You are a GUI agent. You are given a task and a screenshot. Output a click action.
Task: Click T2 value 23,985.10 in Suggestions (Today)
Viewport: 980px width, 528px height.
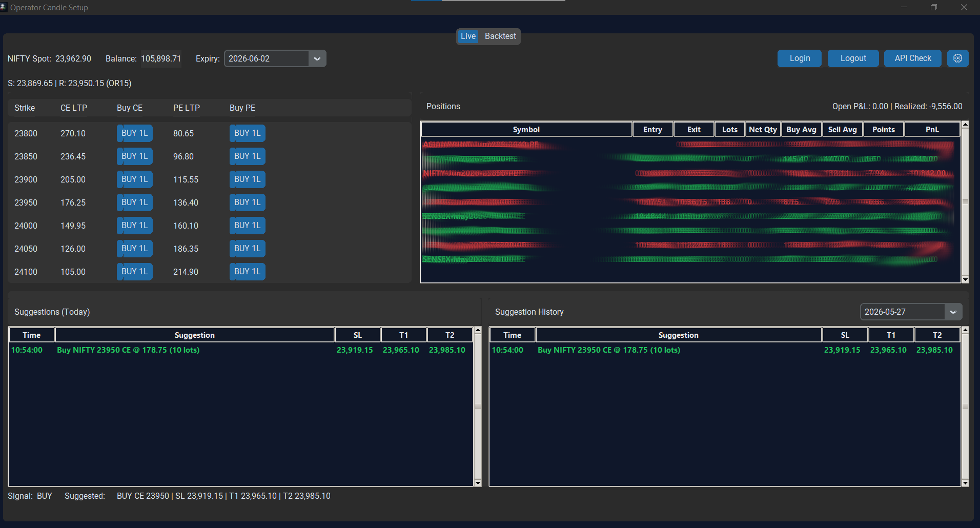click(447, 350)
